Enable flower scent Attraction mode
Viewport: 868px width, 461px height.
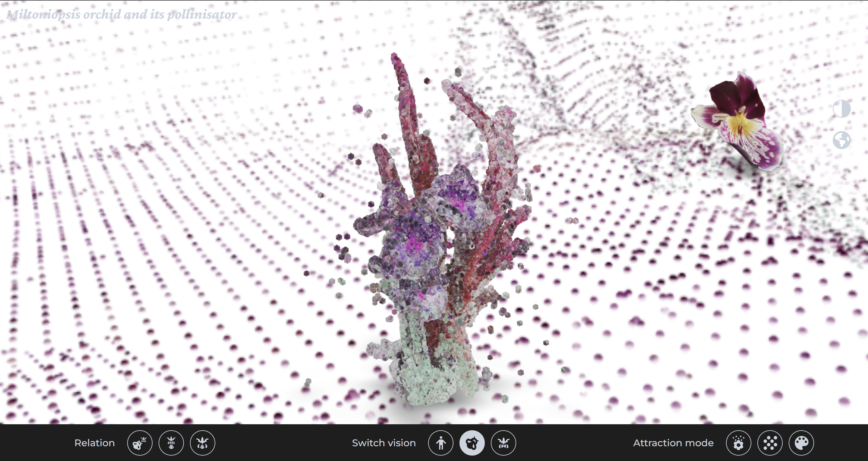click(738, 443)
